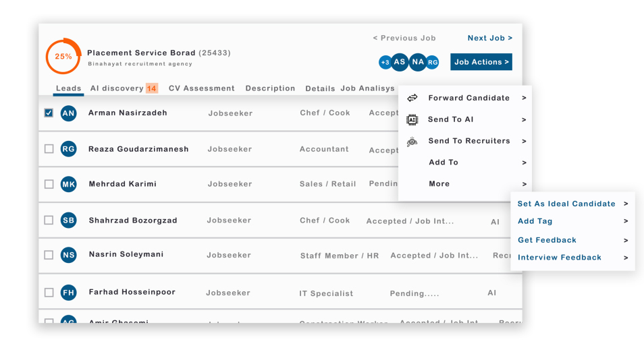Click the +3 more members badge
This screenshot has width=644, height=354.
[385, 63]
